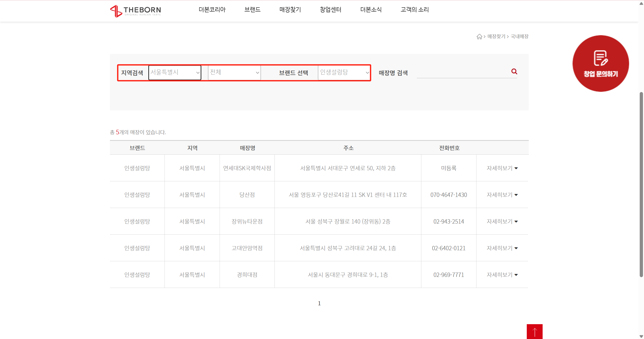Expand 자세히보기 for 연세대SK국제학사점
The image size is (644, 339).
tap(502, 168)
